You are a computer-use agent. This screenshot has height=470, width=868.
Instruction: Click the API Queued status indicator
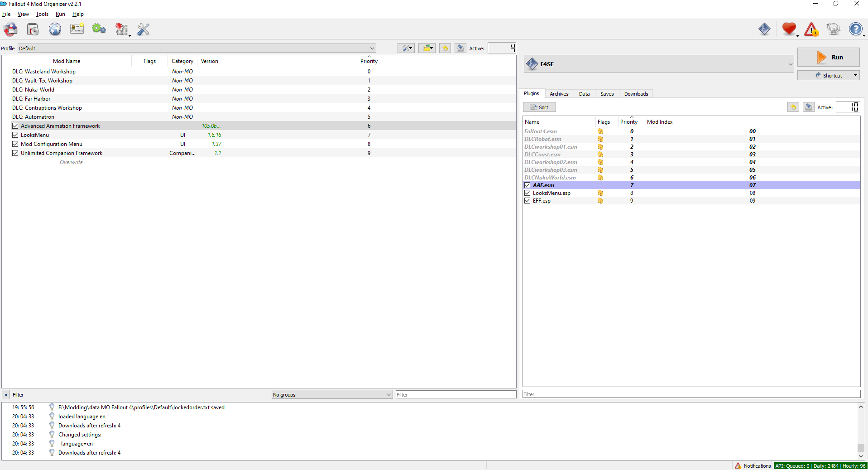[820, 465]
